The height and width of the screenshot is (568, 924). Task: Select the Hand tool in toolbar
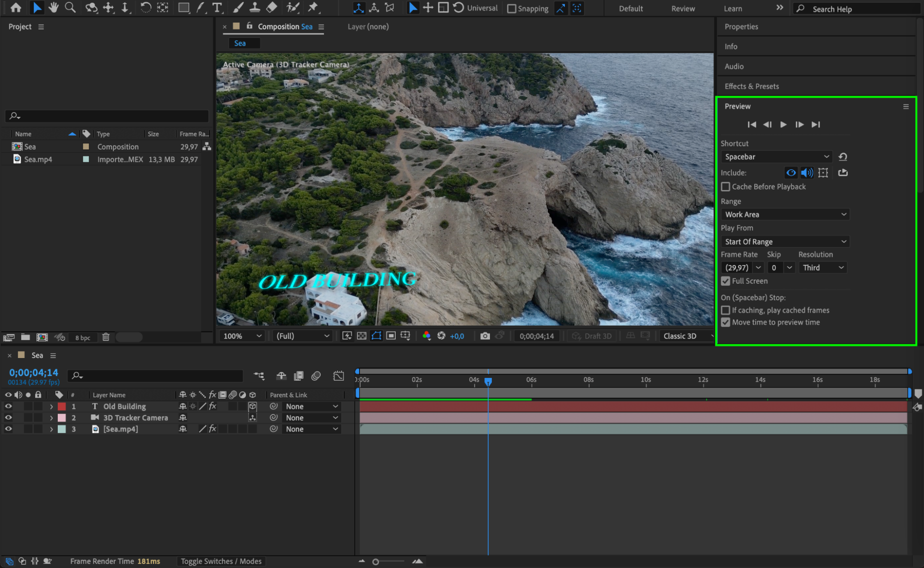pos(54,7)
